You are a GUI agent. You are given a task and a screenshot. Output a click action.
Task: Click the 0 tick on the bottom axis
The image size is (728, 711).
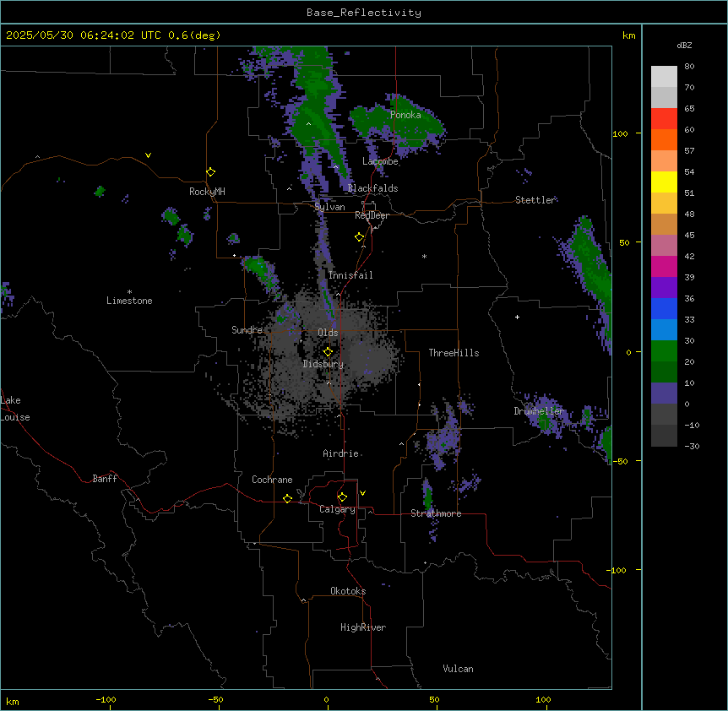tap(326, 699)
